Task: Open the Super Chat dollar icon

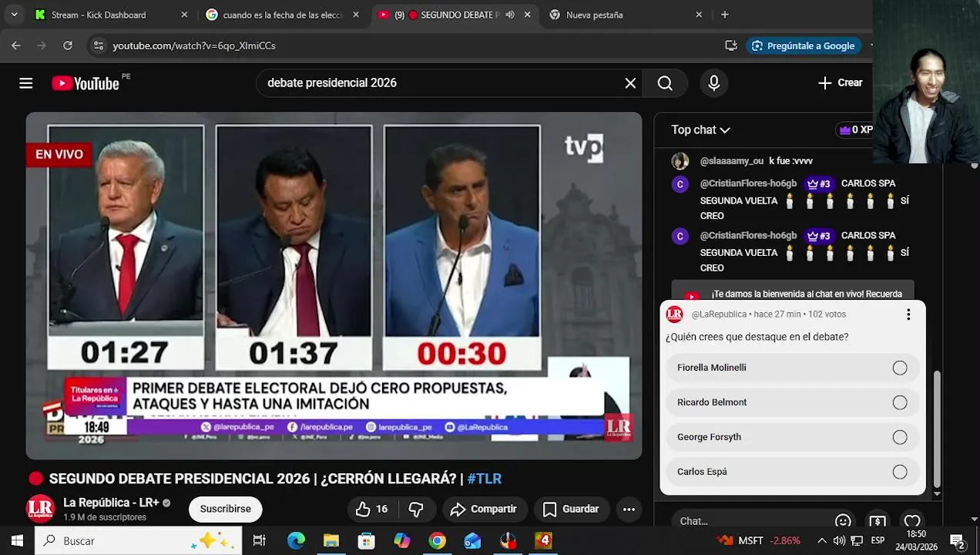Action: pos(878,521)
